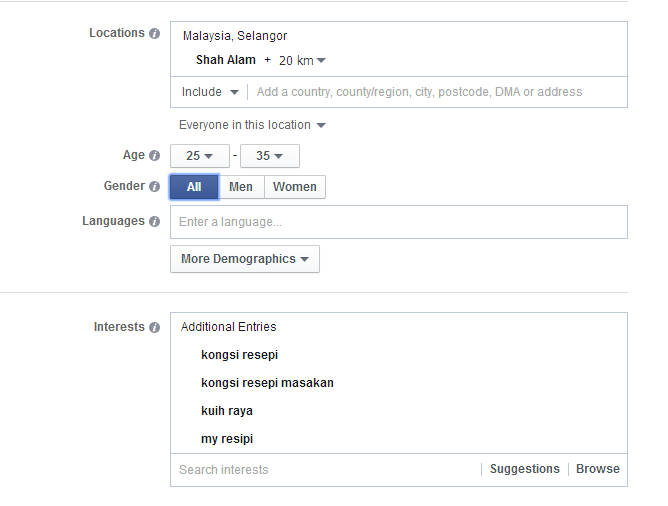Image resolution: width=668 pixels, height=506 pixels.
Task: Select Women gender option
Action: point(295,187)
